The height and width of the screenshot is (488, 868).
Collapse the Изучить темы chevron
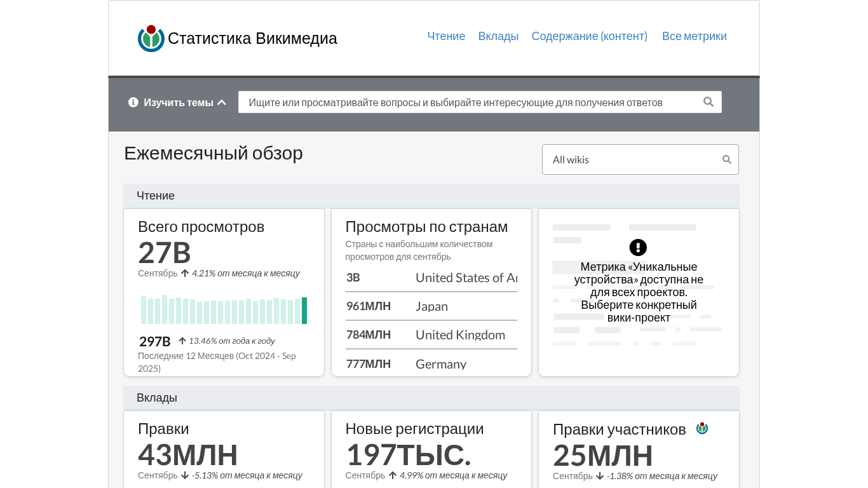tap(222, 102)
